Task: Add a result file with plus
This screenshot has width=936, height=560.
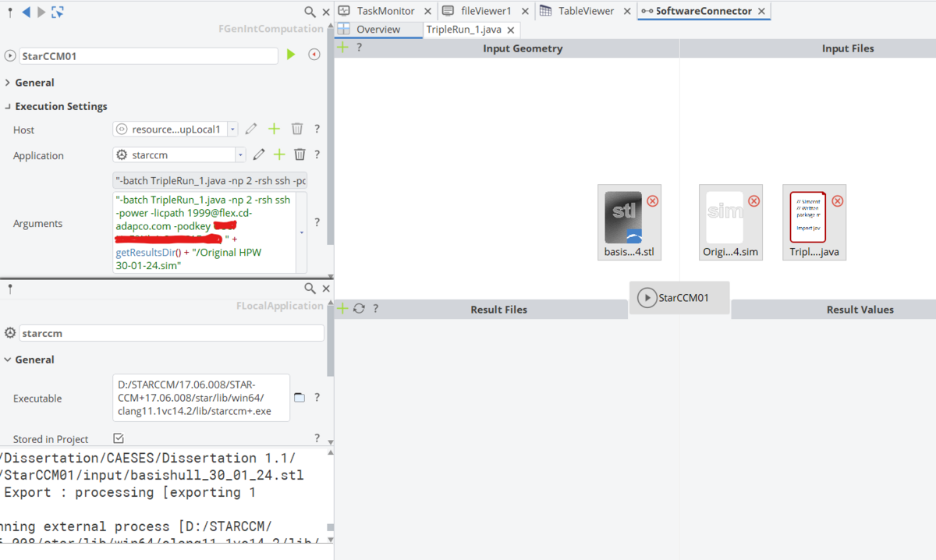Action: (x=342, y=309)
